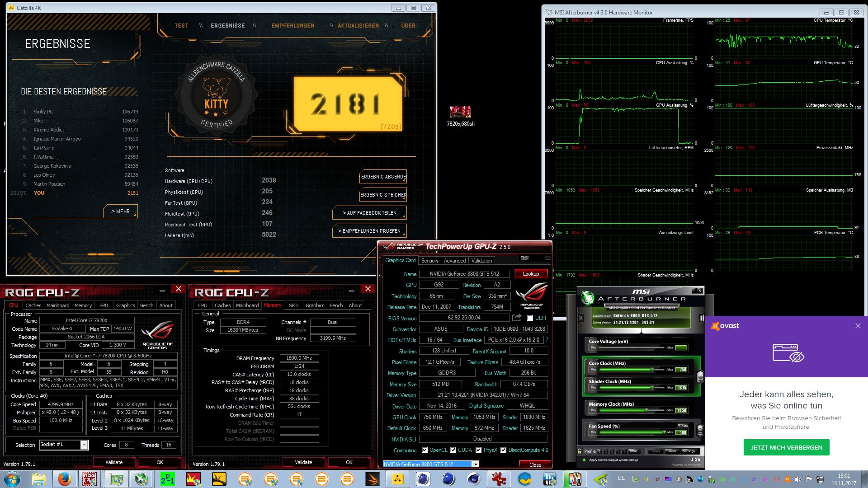Select Afterburner profile slot 5
The height and width of the screenshot is (488, 868).
(x=624, y=451)
